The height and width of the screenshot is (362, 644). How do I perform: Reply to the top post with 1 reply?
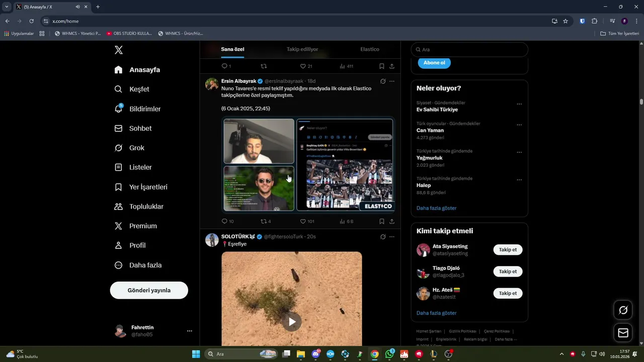pos(226,66)
